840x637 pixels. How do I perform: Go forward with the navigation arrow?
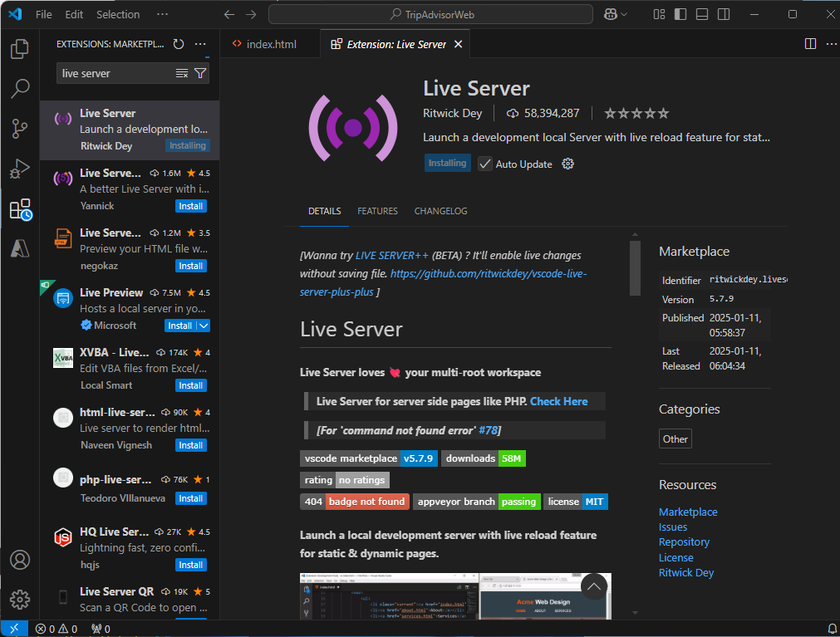point(251,14)
